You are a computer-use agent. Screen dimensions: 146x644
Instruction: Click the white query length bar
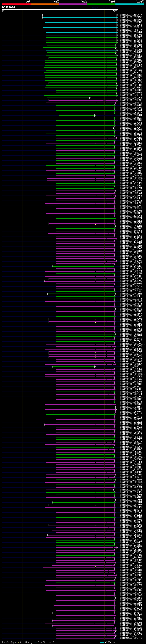tap(60, 10)
